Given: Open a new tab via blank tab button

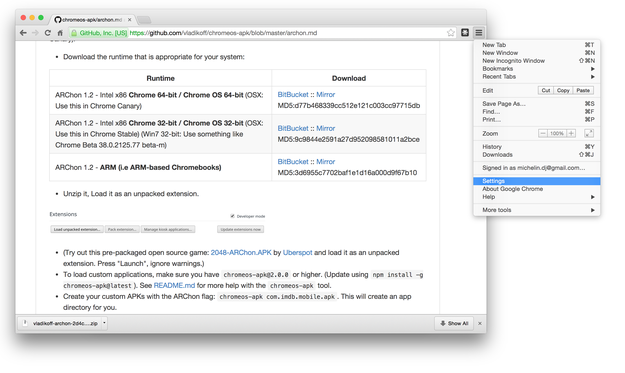Looking at the screenshot, I should [144, 20].
